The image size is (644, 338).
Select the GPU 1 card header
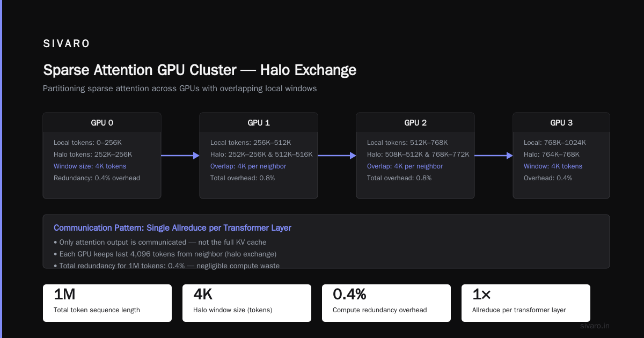tap(259, 122)
